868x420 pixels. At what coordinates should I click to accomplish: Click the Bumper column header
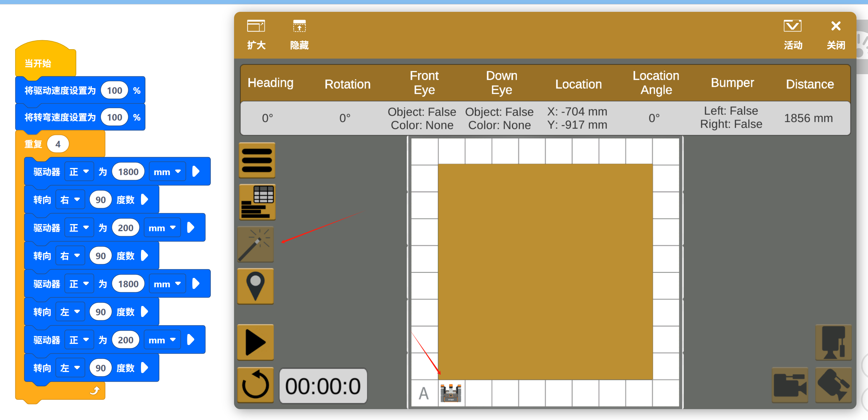coord(732,83)
